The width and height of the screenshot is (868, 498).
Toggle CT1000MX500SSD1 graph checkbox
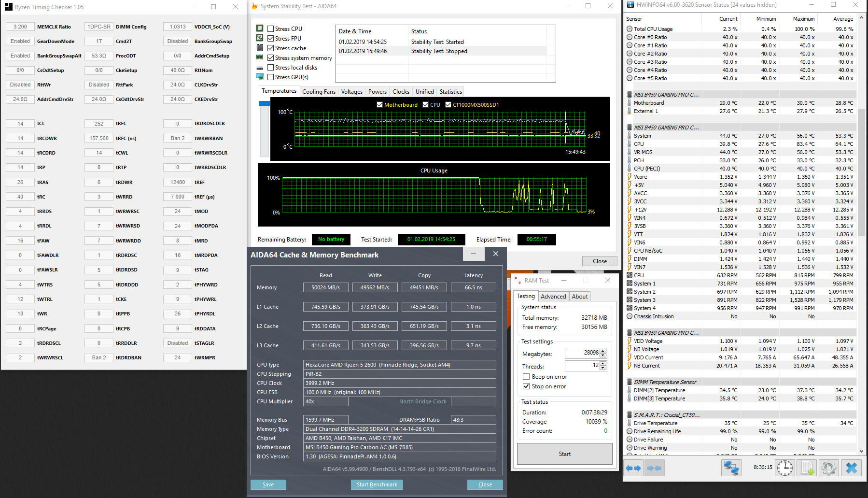pyautogui.click(x=448, y=105)
